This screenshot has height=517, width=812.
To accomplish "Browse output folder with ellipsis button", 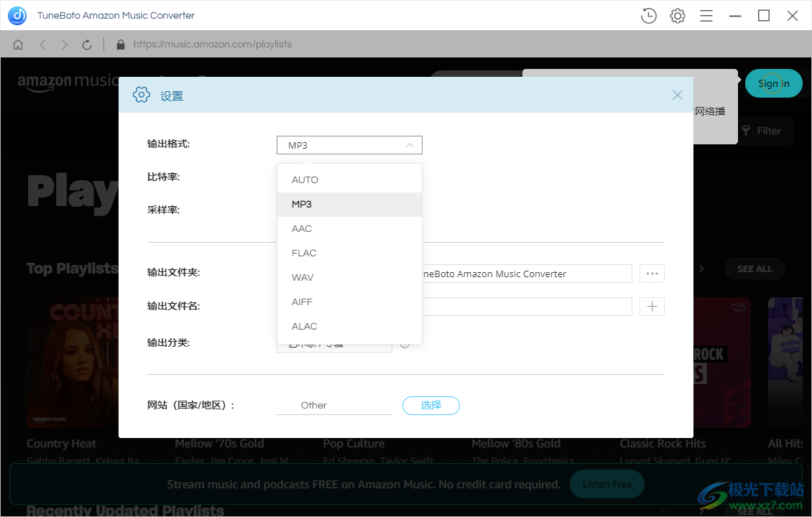I will click(652, 274).
